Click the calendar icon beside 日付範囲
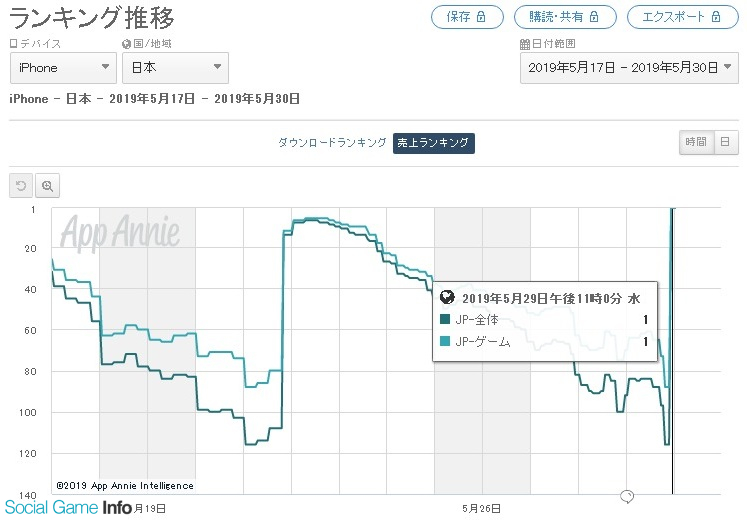Viewport: 747px width, 520px height. coord(525,44)
